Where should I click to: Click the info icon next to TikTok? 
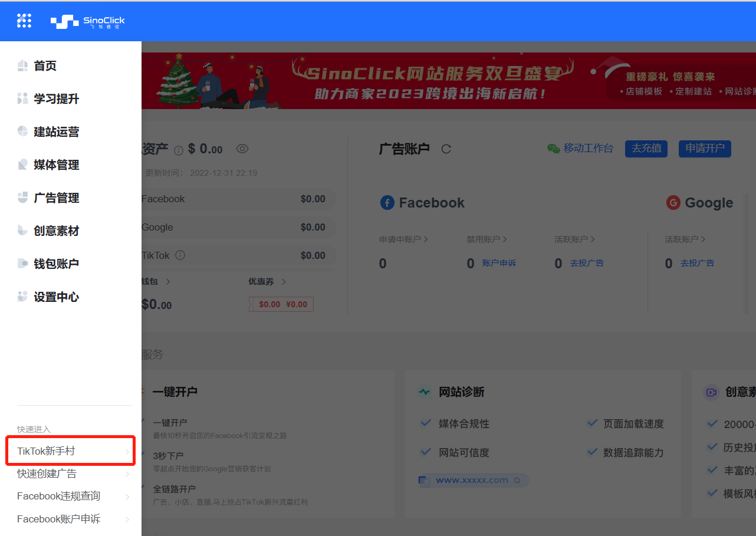pos(180,255)
